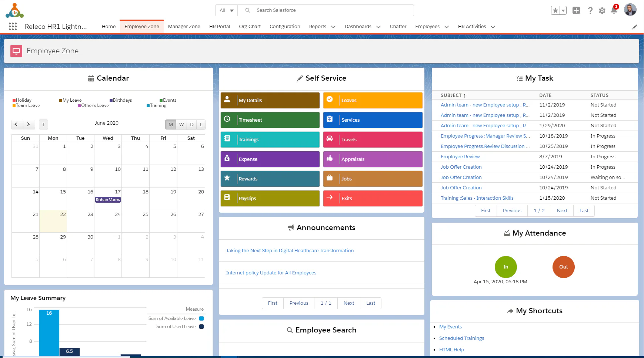
Task: Click the Out attendance button
Action: 564,267
